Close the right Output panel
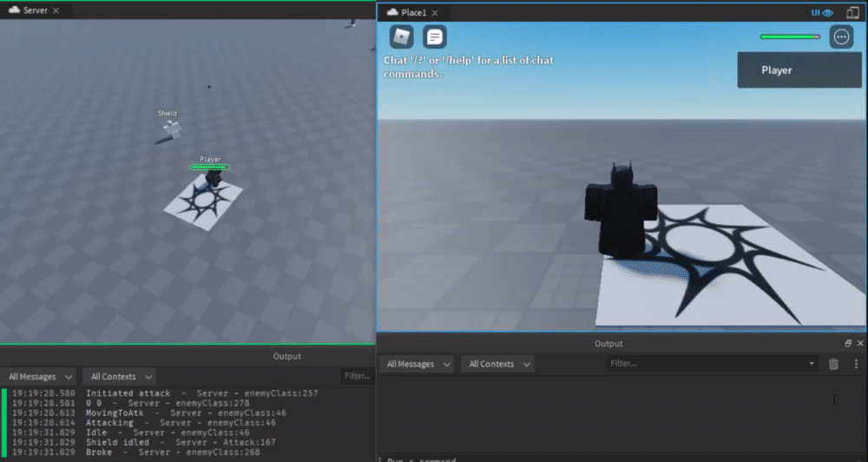 point(860,343)
